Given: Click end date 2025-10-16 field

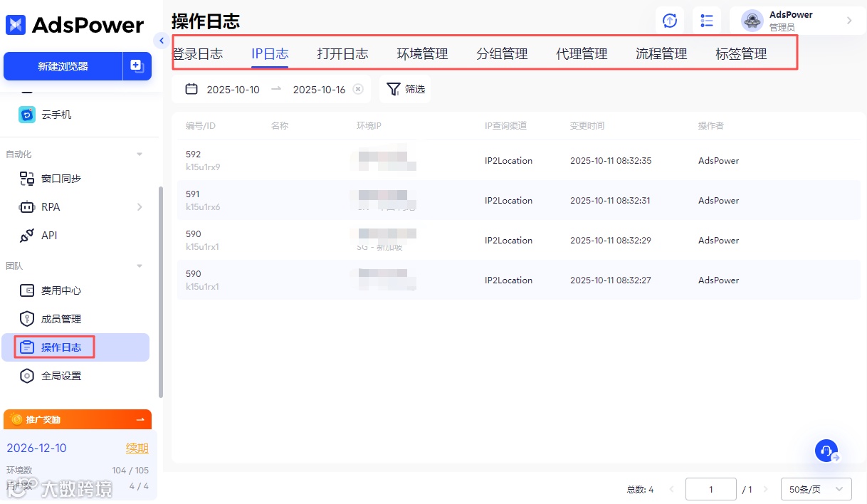Looking at the screenshot, I should [319, 90].
